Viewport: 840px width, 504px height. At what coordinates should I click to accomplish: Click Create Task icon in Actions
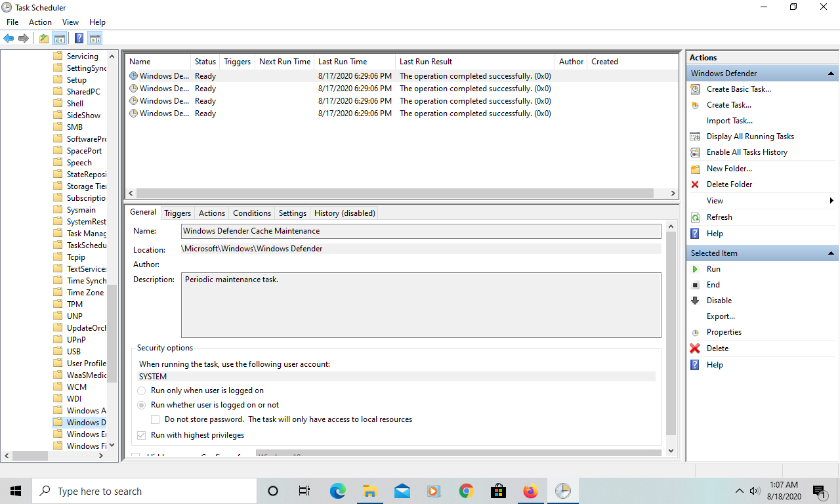click(x=695, y=105)
